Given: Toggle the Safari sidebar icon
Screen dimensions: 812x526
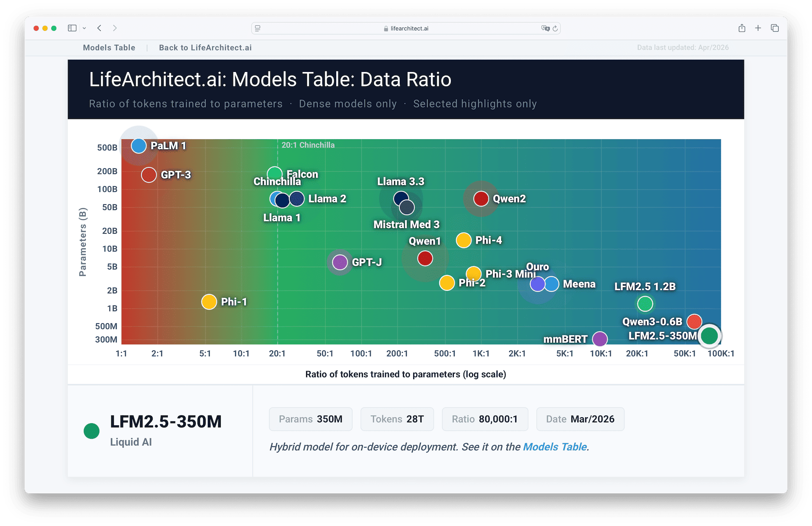Looking at the screenshot, I should (72, 28).
